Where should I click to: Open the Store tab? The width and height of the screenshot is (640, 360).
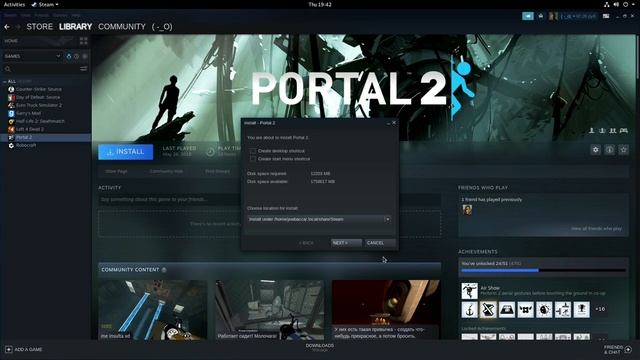pos(40,27)
